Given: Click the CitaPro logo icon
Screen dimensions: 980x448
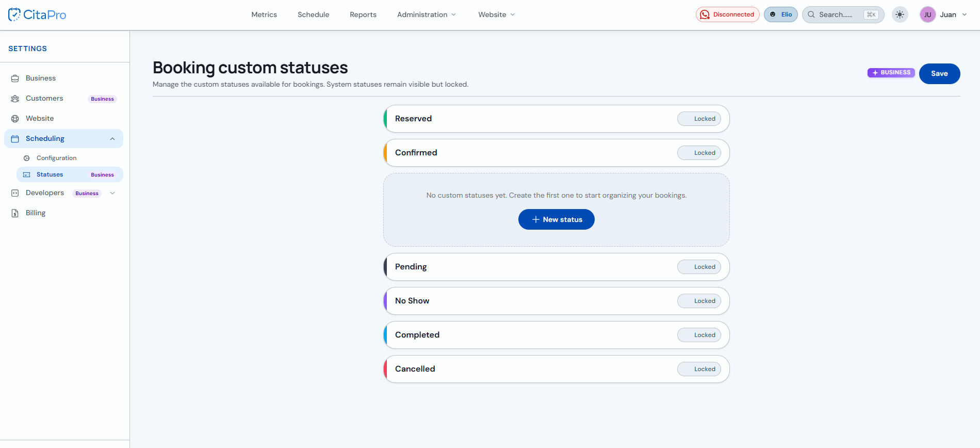Looking at the screenshot, I should [x=14, y=14].
